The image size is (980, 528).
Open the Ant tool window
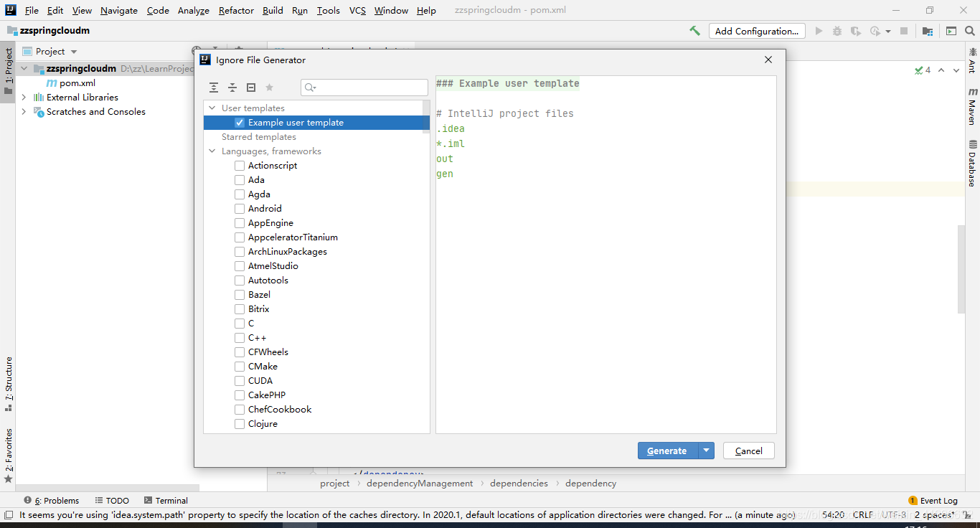pyautogui.click(x=972, y=60)
